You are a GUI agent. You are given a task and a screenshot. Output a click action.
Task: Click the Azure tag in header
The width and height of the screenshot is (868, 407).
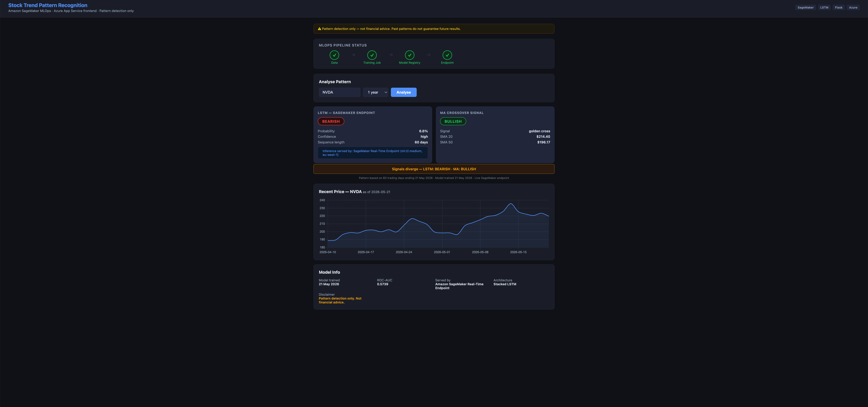(853, 7)
